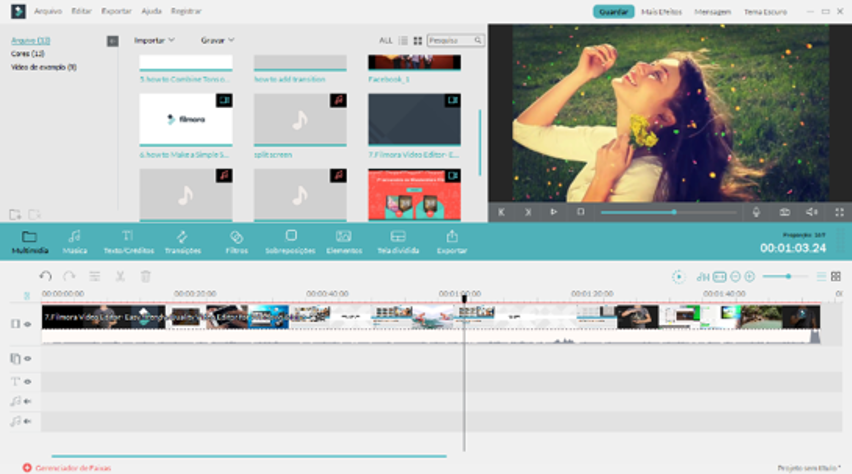Screen dimensions: 852x474
Task: Click the trash delete icon in timeline toolbar
Action: click(145, 276)
